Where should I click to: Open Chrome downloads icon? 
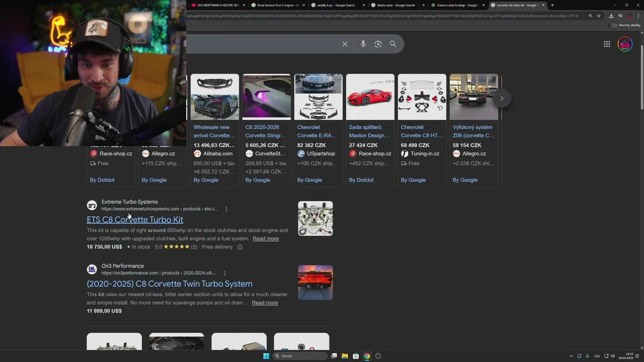click(611, 16)
